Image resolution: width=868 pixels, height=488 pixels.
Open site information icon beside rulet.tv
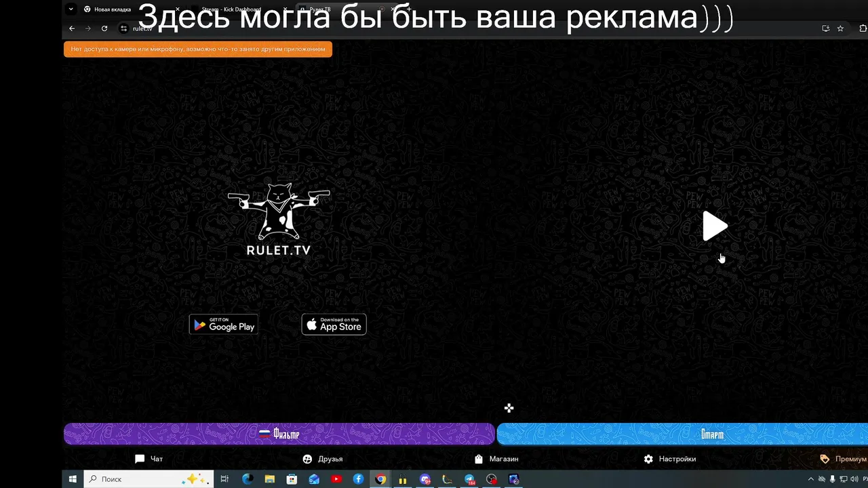[x=123, y=28]
